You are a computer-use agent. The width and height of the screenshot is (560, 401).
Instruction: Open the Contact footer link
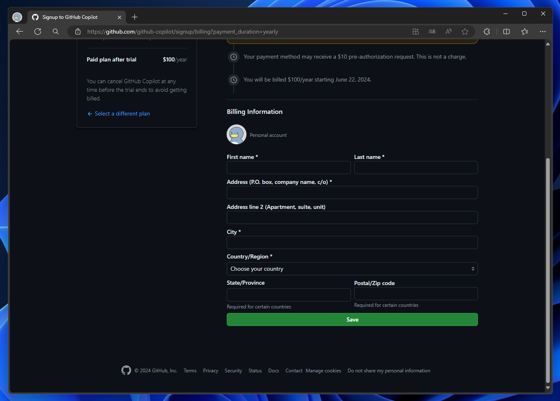[294, 371]
